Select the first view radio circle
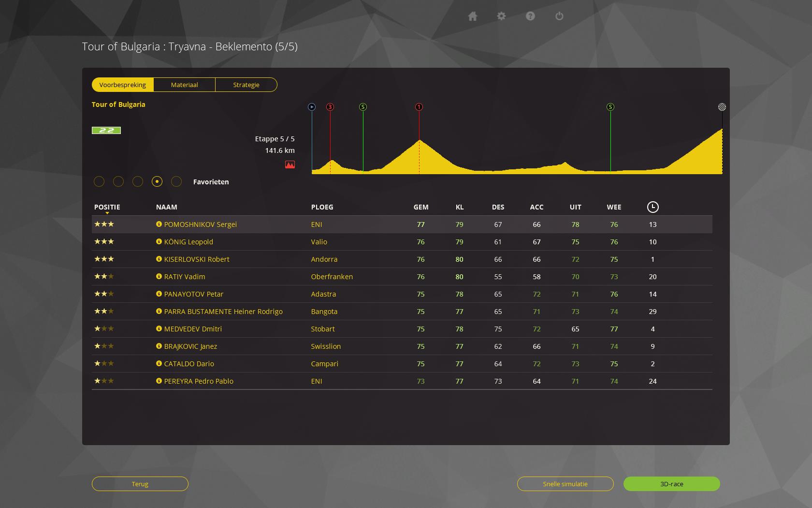The width and height of the screenshot is (812, 508). [x=99, y=181]
